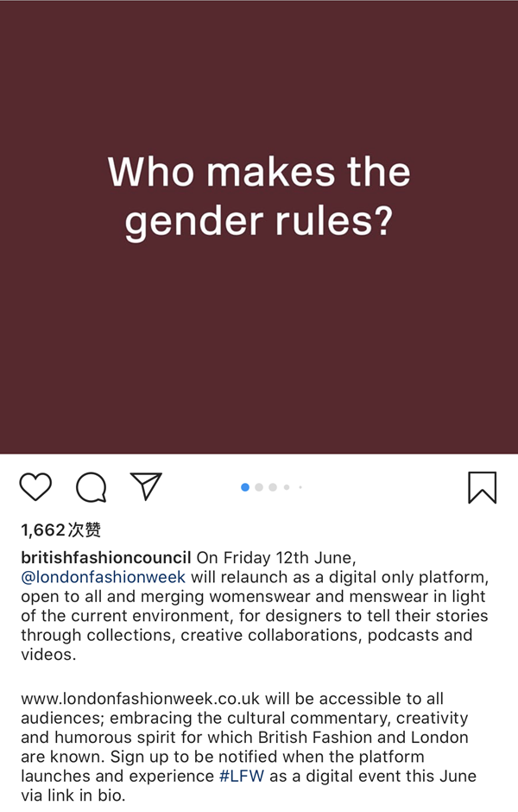Open the britishfashioncouncil profile
Viewport: 518px width, 812px height.
tap(105, 557)
